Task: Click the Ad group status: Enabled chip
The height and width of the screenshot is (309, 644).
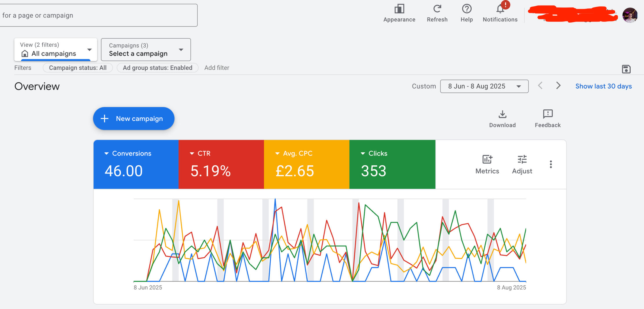Action: [x=157, y=68]
